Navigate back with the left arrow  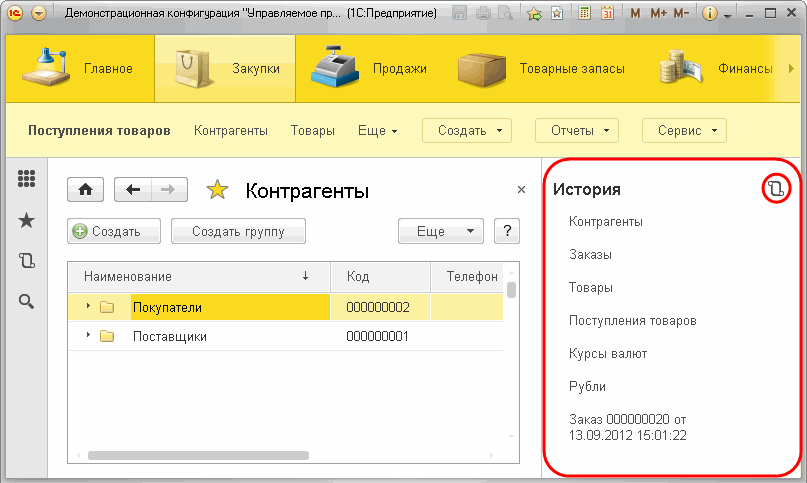(133, 190)
